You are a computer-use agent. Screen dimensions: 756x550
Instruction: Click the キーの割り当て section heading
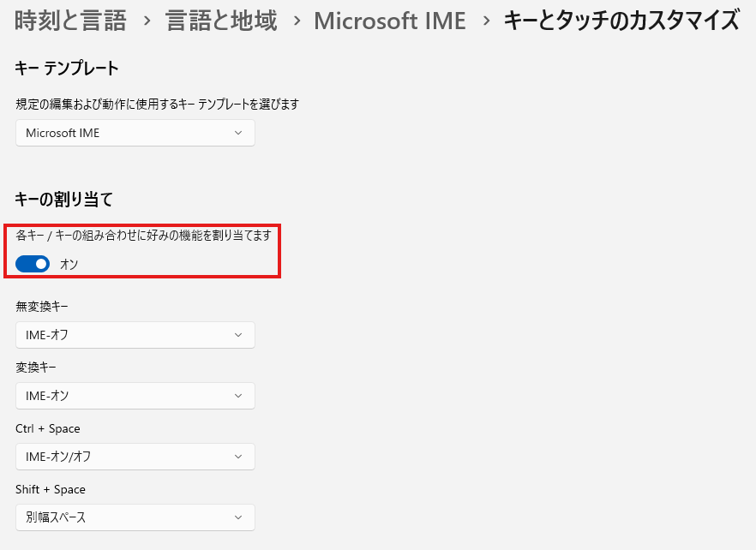(64, 200)
